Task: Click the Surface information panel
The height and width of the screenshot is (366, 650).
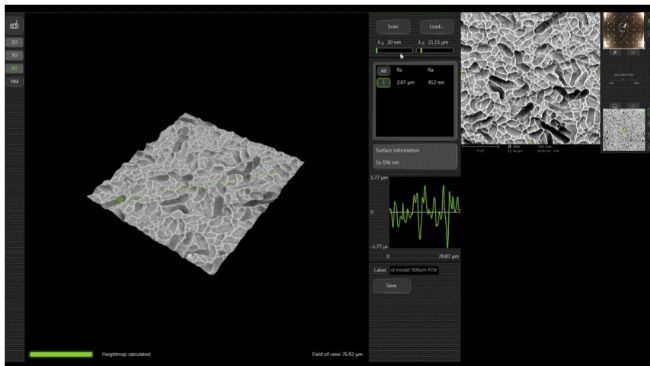Action: [415, 156]
